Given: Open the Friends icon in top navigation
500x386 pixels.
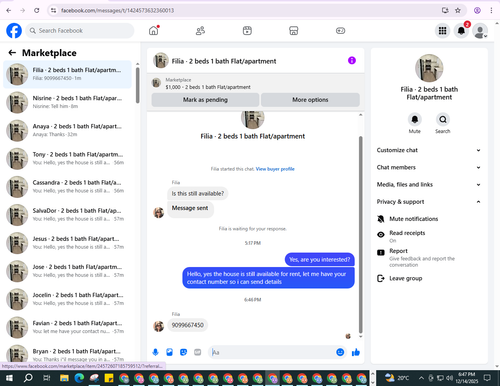Looking at the screenshot, I should pos(200,31).
